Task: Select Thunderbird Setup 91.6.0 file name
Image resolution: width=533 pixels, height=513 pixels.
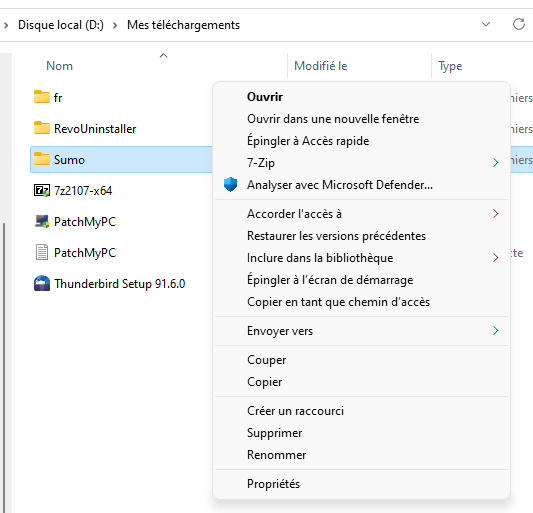Action: tap(120, 284)
